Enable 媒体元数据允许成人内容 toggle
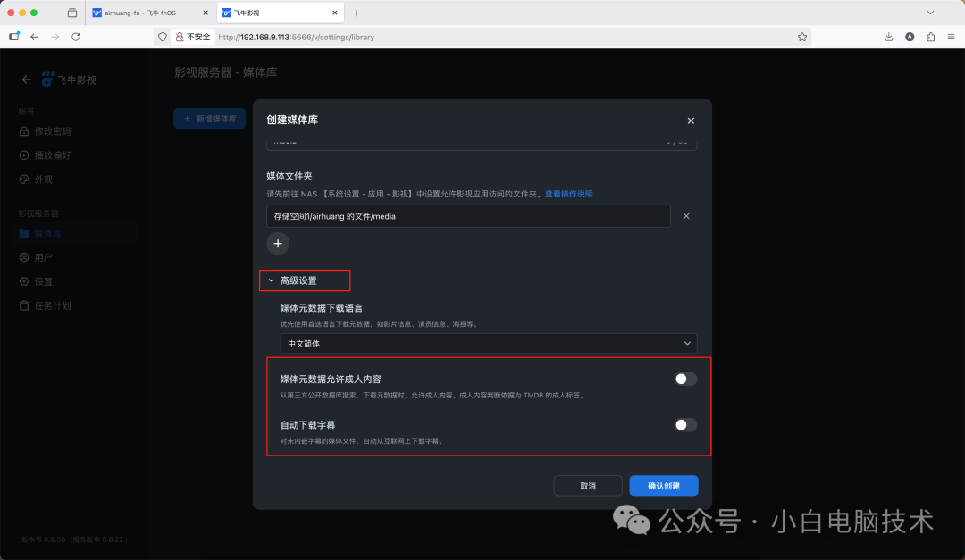Viewport: 965px width, 560px height. click(685, 379)
